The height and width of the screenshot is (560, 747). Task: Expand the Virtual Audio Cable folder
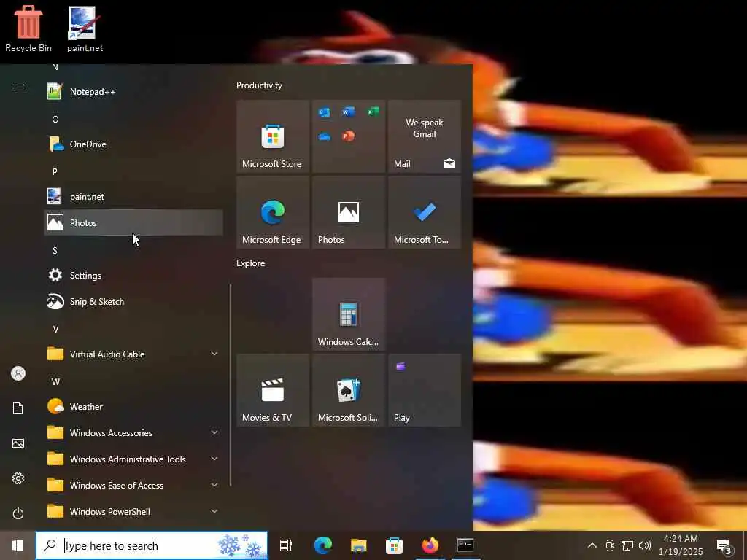pos(133,354)
